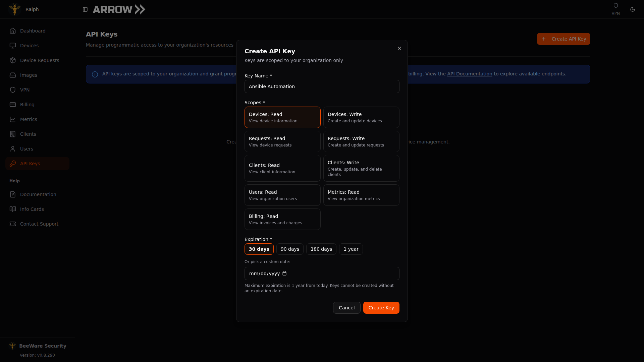Image resolution: width=644 pixels, height=362 pixels.
Task: Open Metrics in the sidebar
Action: [37, 119]
